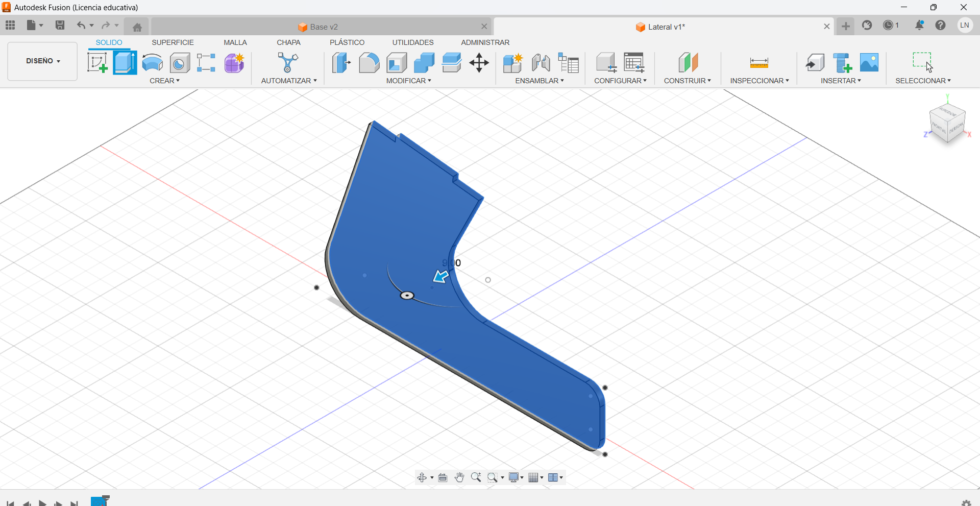The width and height of the screenshot is (980, 506).
Task: Select the Fillet tool
Action: [x=369, y=63]
